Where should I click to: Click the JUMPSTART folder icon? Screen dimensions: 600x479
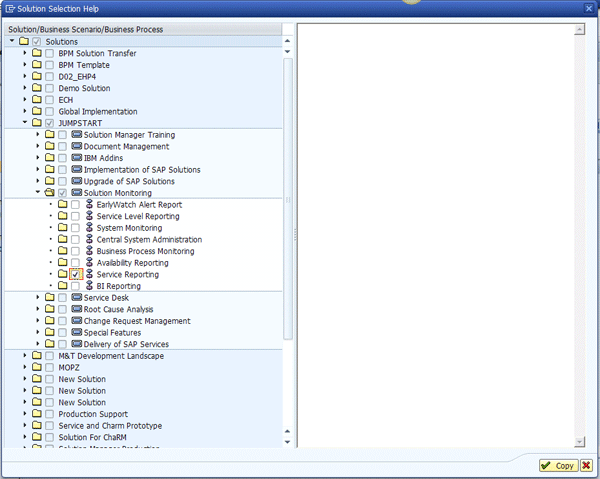[37, 123]
